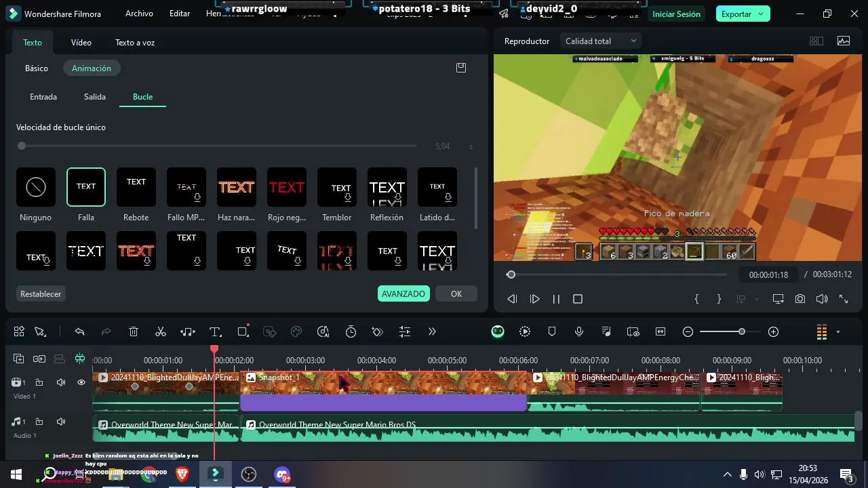868x488 pixels.
Task: Add text with the T tool
Action: [215, 331]
